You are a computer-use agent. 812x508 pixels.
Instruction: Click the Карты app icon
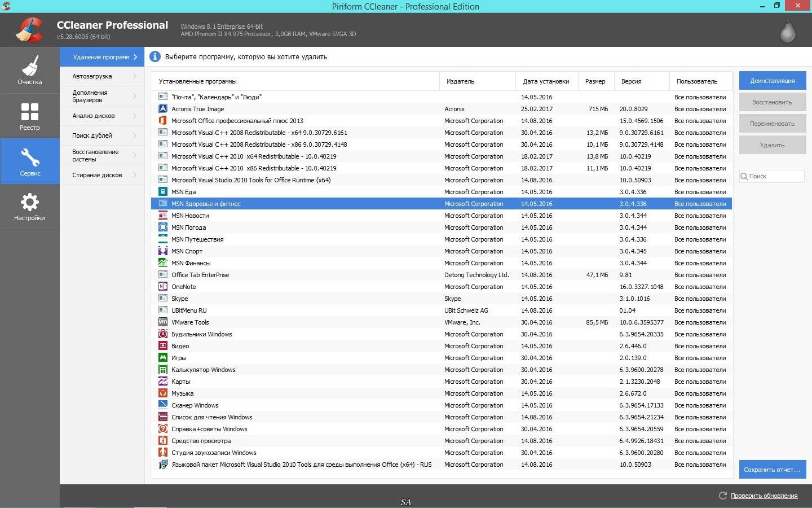pos(163,382)
